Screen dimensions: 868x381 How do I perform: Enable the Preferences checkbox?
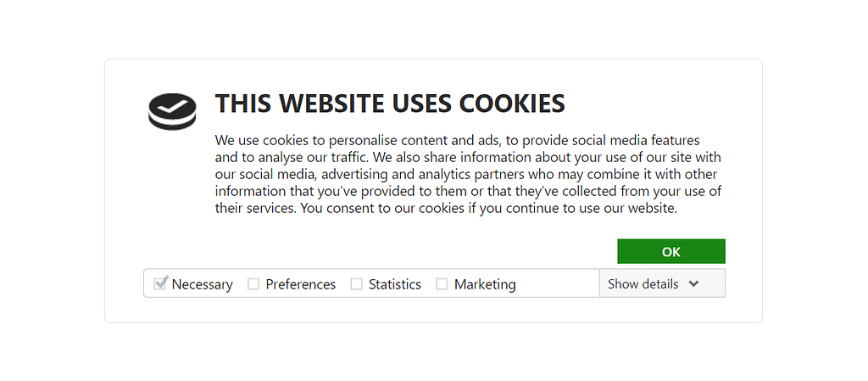coord(253,284)
